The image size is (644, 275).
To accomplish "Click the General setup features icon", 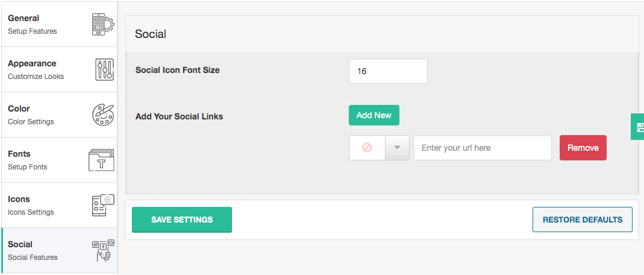I will point(102,25).
